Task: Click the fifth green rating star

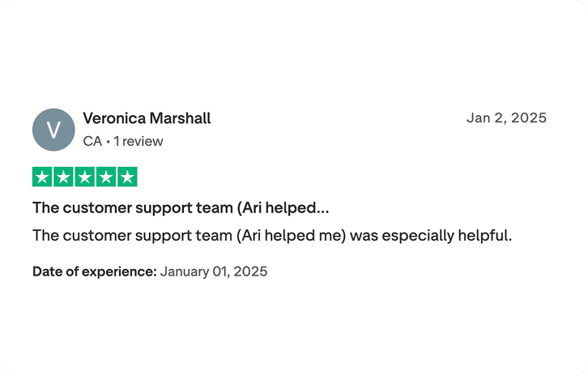Action: click(127, 177)
